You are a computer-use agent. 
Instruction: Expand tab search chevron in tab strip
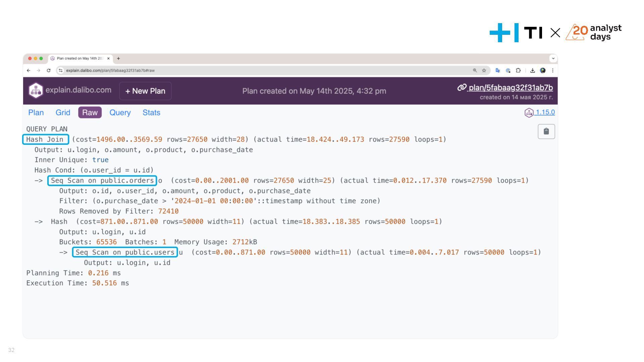(553, 58)
